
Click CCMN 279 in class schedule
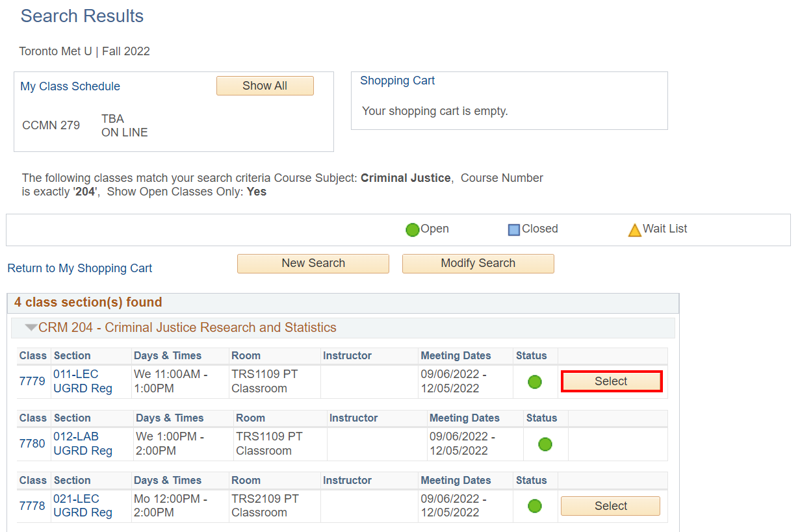[51, 125]
